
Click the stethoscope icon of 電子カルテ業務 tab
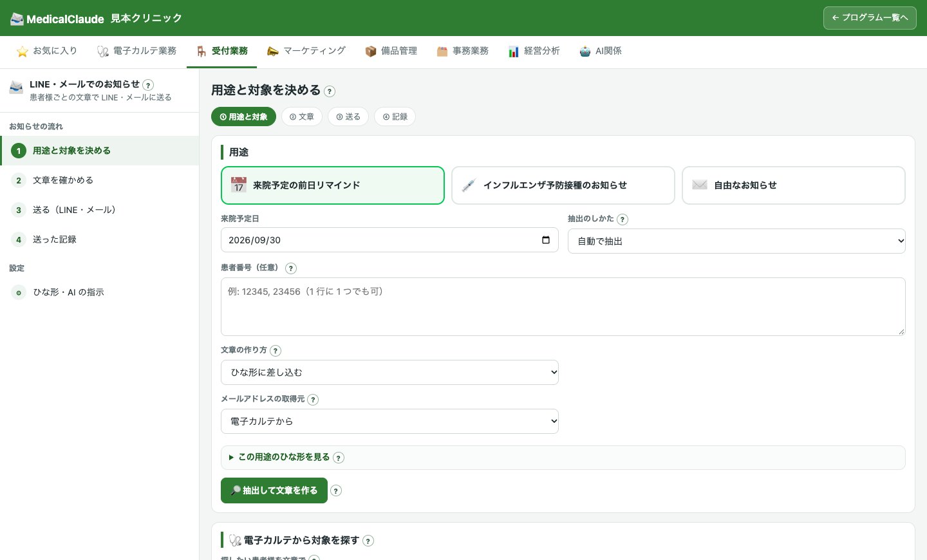[x=103, y=51]
